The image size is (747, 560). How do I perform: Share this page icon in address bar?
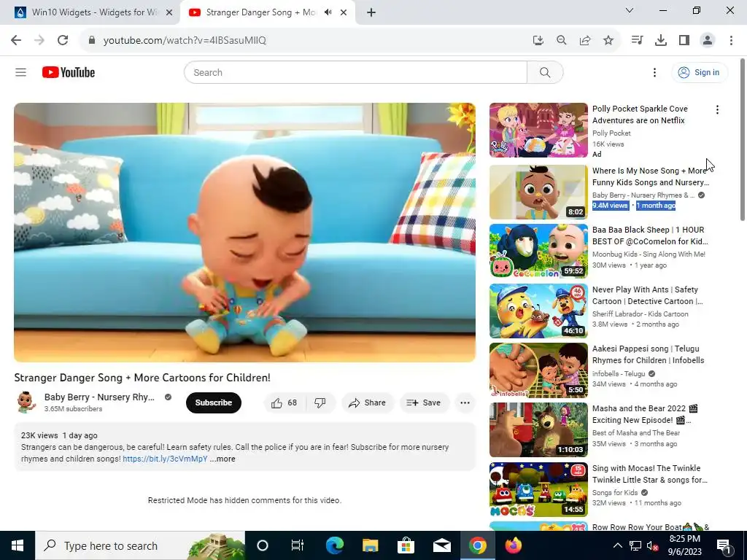584,41
